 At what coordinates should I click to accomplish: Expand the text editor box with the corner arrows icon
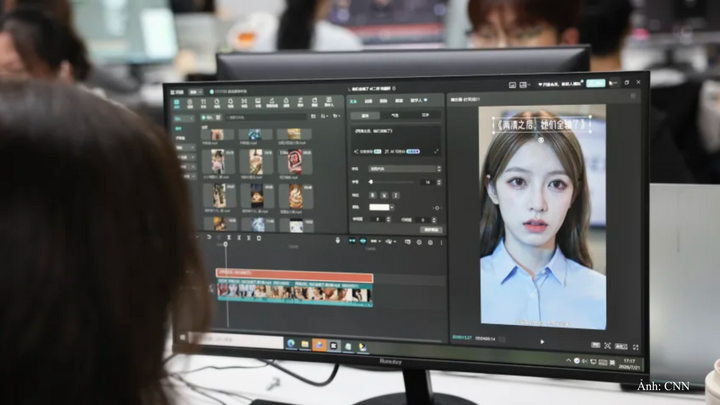(x=436, y=151)
